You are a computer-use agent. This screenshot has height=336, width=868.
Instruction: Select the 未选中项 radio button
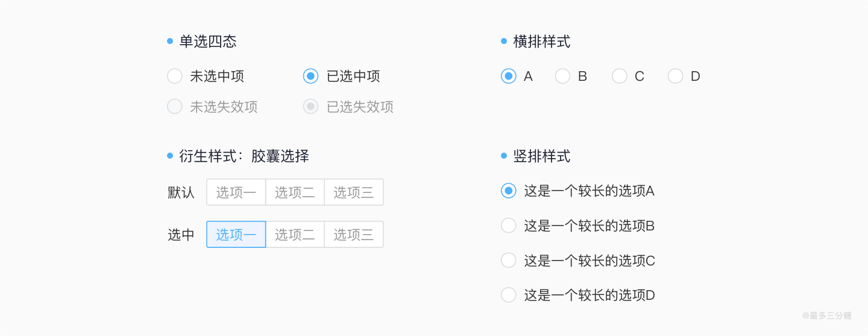(175, 77)
